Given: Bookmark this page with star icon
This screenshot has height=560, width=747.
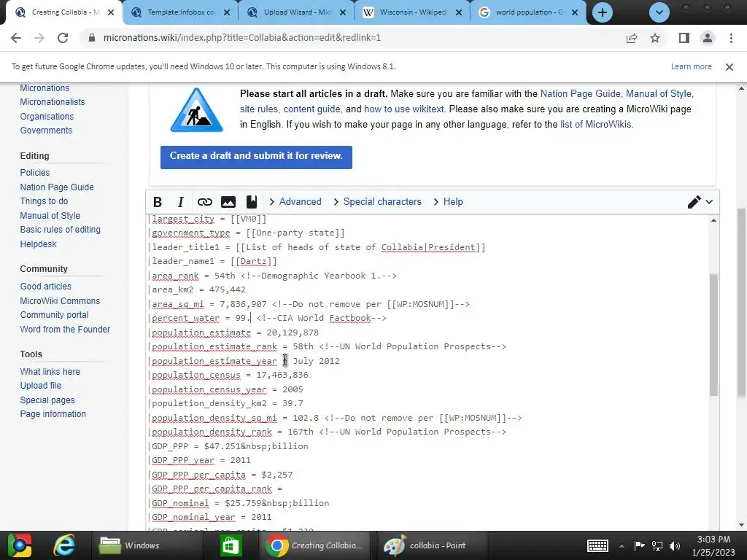Looking at the screenshot, I should (655, 38).
